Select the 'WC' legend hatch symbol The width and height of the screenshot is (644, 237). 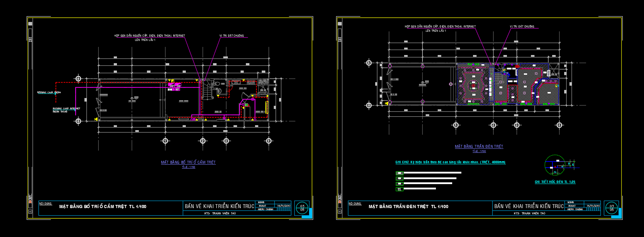click(400, 189)
